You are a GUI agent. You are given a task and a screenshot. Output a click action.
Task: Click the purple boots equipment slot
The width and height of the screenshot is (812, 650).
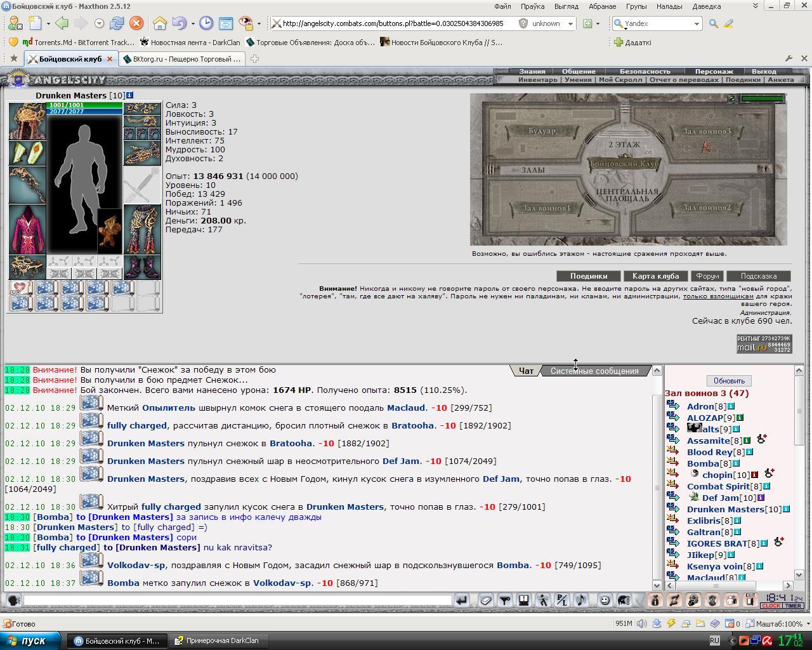click(142, 267)
